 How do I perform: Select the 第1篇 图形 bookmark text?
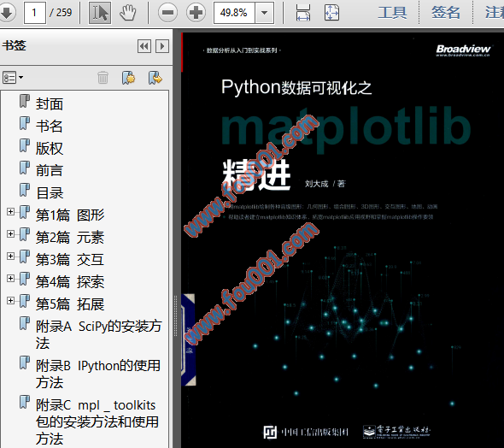pyautogui.click(x=70, y=215)
